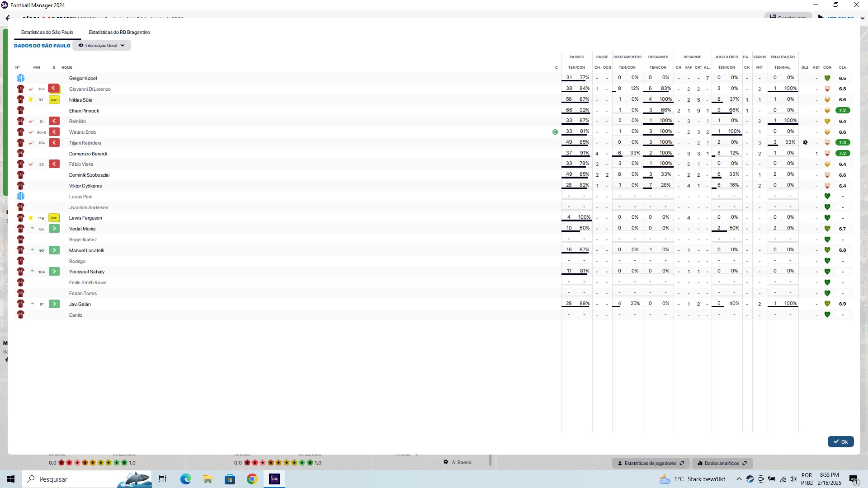Image resolution: width=868 pixels, height=488 pixels.
Task: Click Ethan Pinnock's 7.2 rating badge
Action: 842,110
